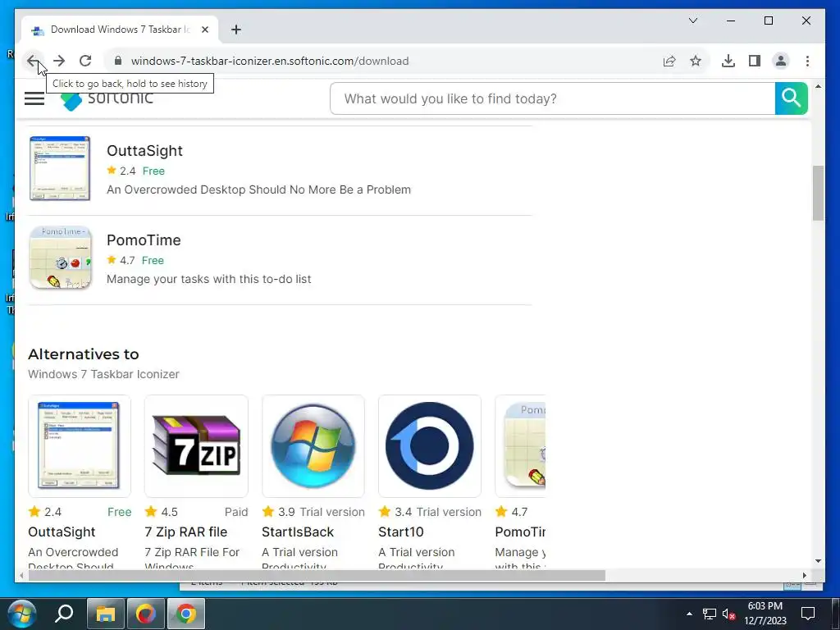
Task: Click the 'Start10' title
Action: tap(400, 532)
